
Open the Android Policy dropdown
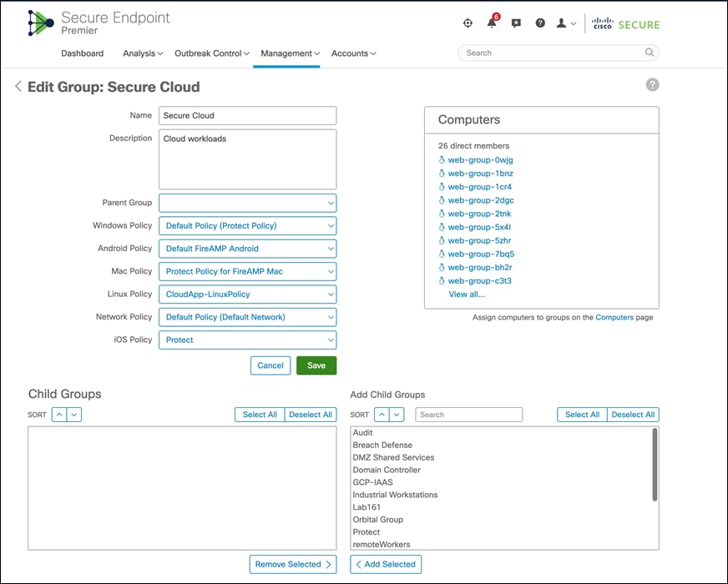(x=247, y=249)
